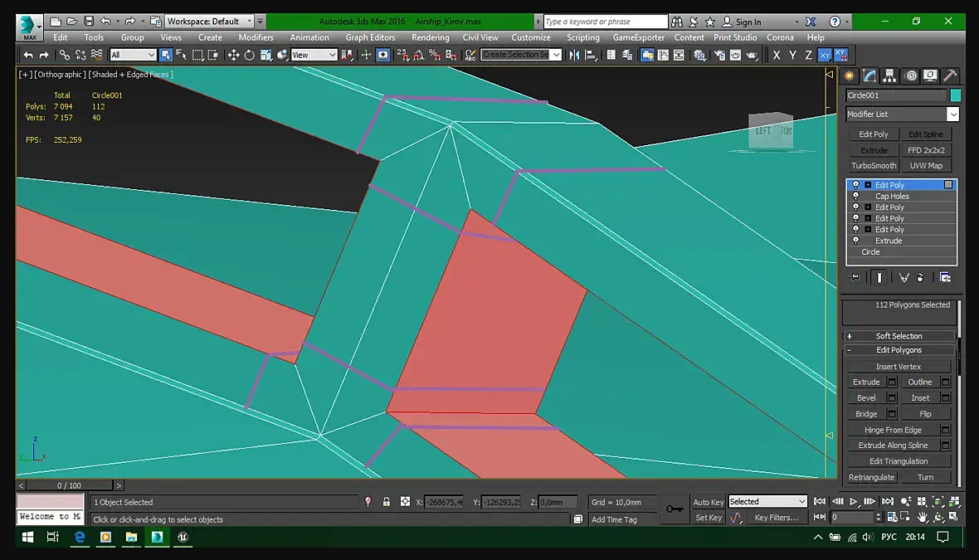Click the Bevel button
This screenshot has width=979, height=560.
coord(866,398)
